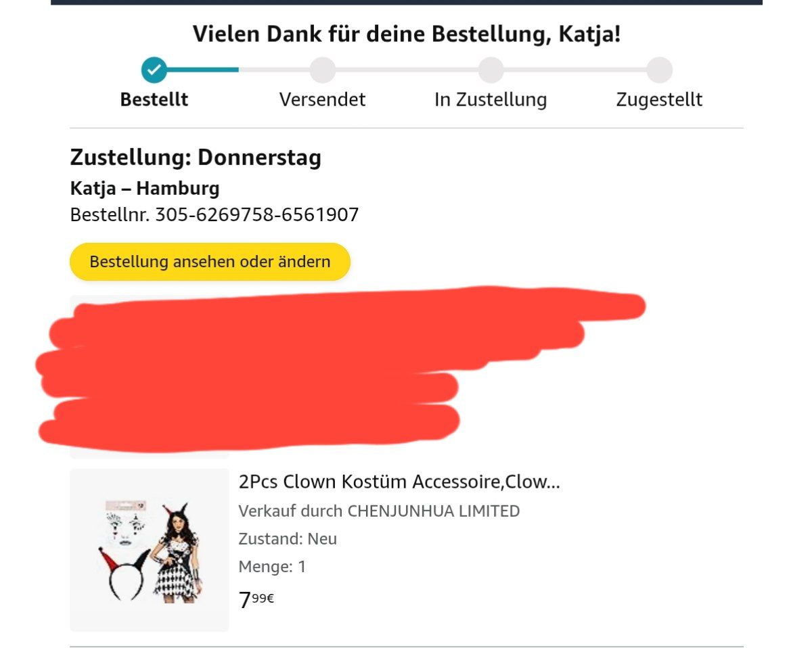This screenshot has height=648, width=812.
Task: Click the Zustand: Neu text
Action: (288, 539)
